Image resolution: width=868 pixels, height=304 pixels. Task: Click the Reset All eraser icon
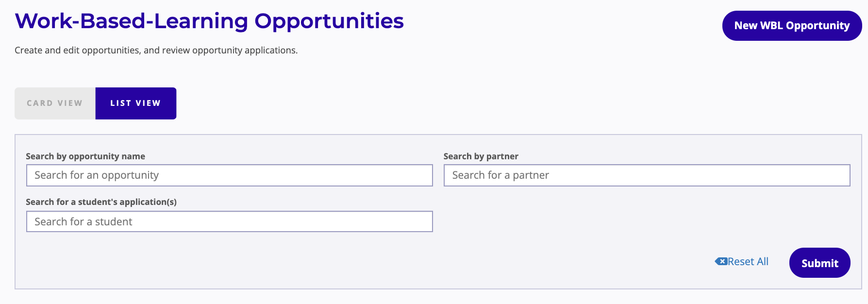(720, 261)
